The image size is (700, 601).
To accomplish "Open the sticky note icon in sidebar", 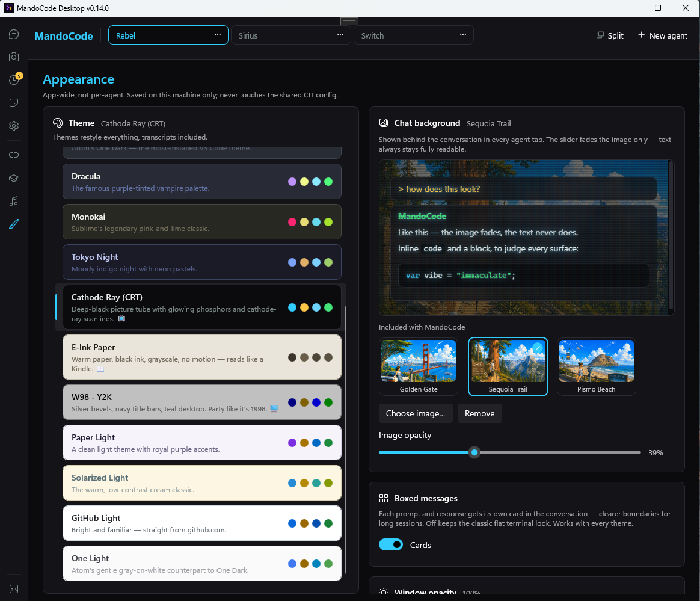I will click(x=14, y=103).
